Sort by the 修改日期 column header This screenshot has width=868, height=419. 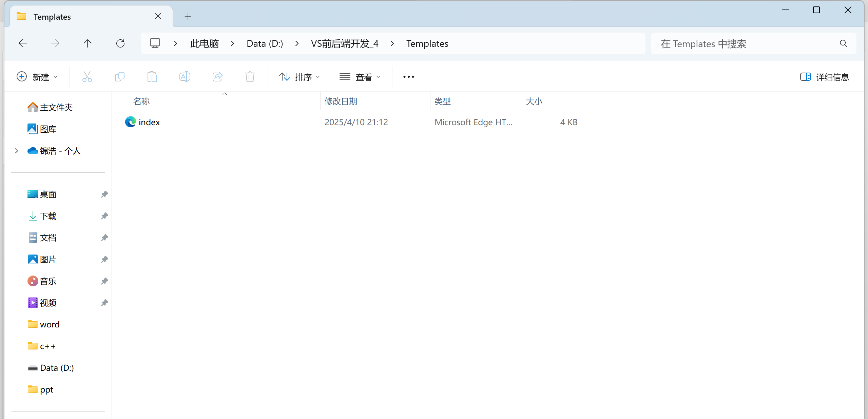click(x=341, y=101)
